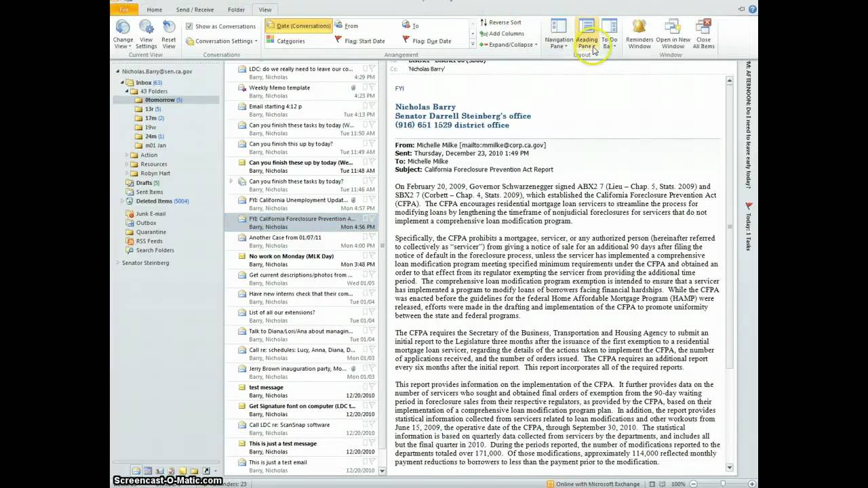Click the mmilke@corp.ca.gov mailto link
This screenshot has width=868, height=488.
point(502,145)
